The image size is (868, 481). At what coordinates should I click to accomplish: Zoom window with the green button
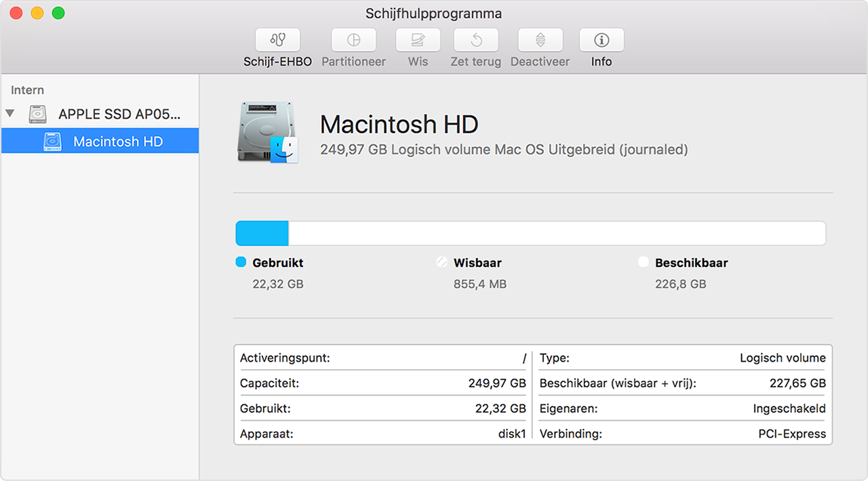59,13
